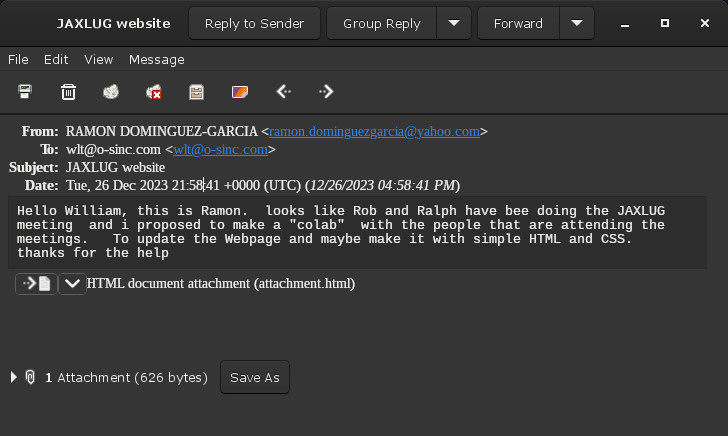
Task: Print this message using the printer icon
Action: [x=25, y=91]
